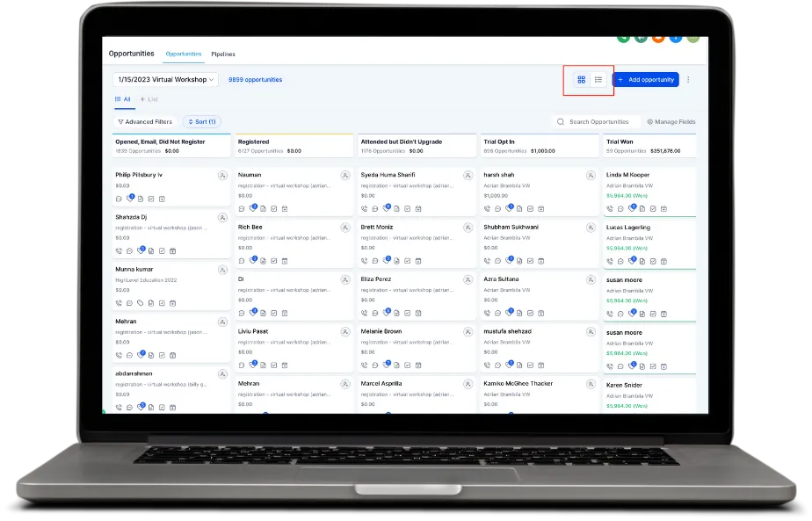
Task: Open the Sort (1) options
Action: (x=202, y=122)
